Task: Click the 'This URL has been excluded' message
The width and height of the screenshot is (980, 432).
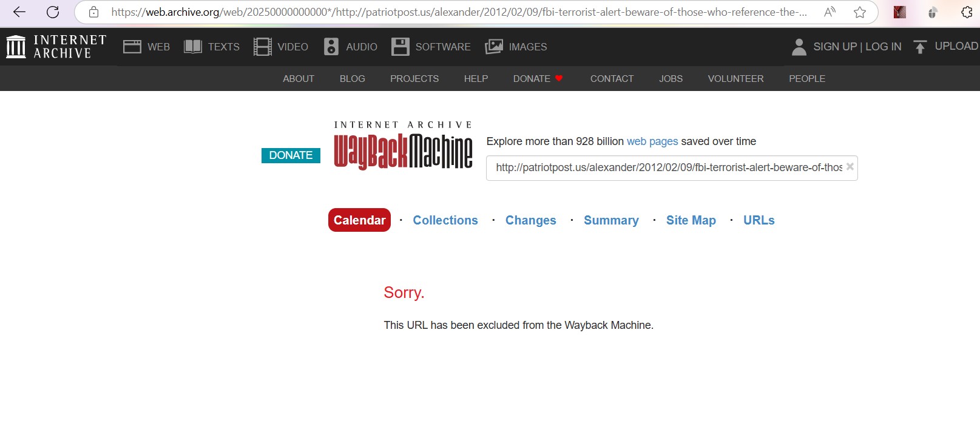Action: [x=519, y=325]
